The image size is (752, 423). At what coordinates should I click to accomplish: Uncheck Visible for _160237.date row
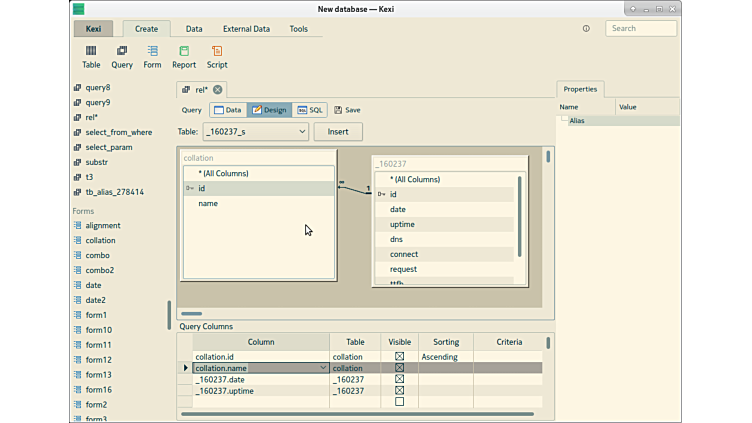click(399, 380)
